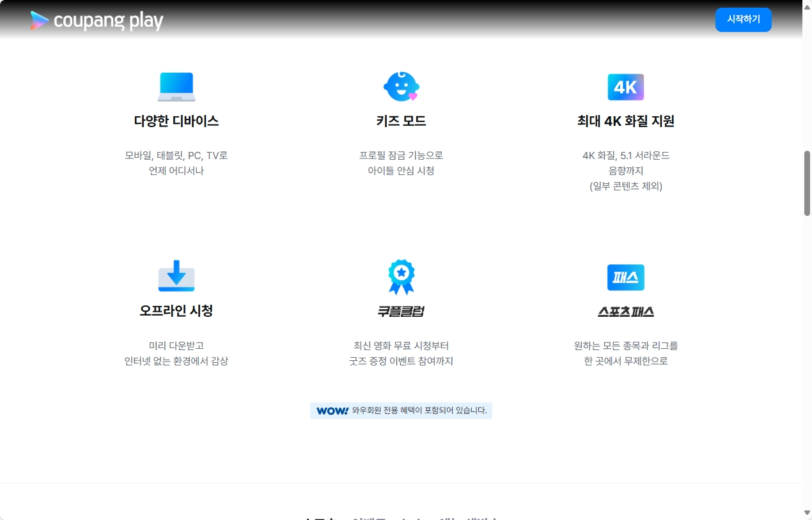Click the blue 패스 sports pass icon
This screenshot has width=812, height=520.
click(x=626, y=277)
